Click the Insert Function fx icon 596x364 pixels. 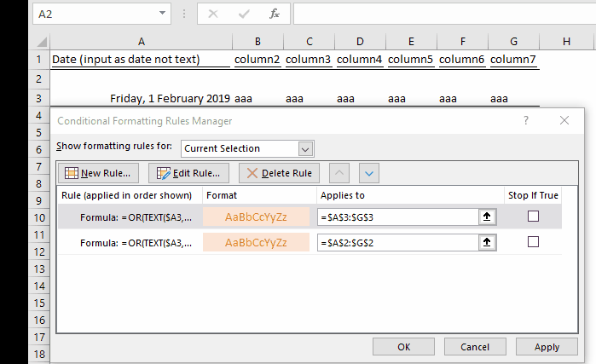coord(274,14)
